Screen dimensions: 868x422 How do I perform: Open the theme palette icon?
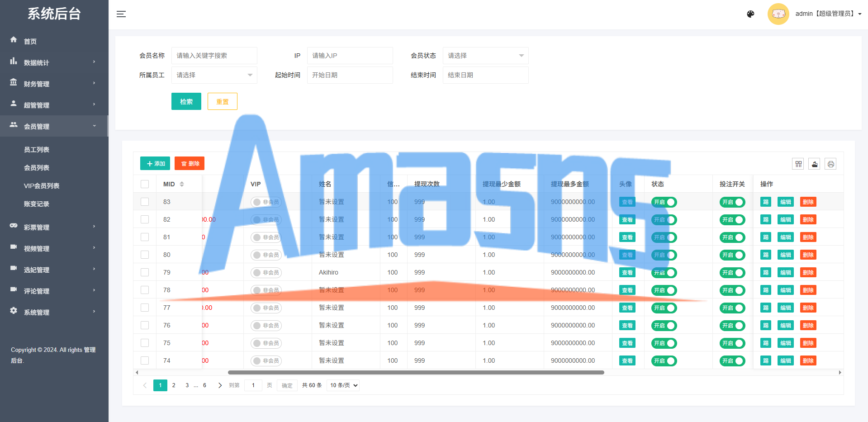(750, 14)
